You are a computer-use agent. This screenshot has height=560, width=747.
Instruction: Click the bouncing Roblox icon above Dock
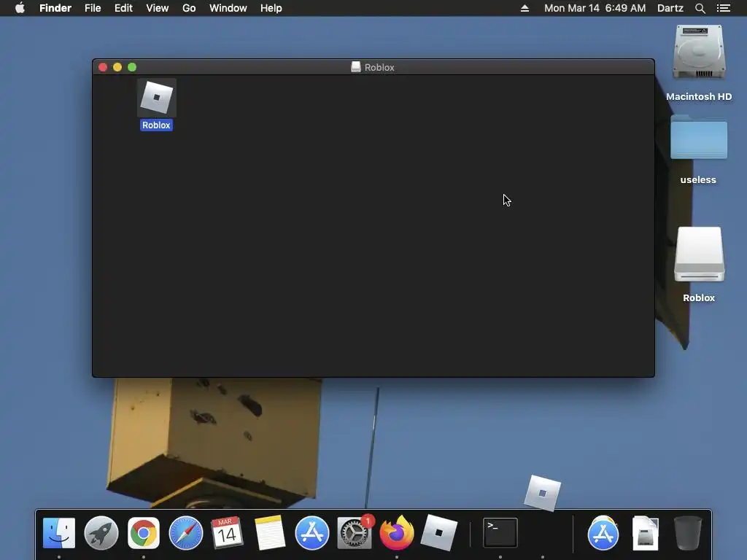click(x=543, y=494)
